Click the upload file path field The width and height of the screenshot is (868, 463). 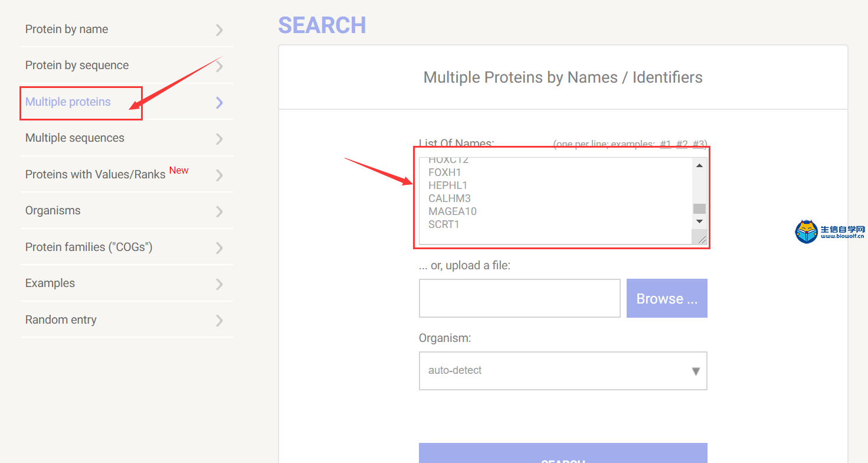point(520,298)
